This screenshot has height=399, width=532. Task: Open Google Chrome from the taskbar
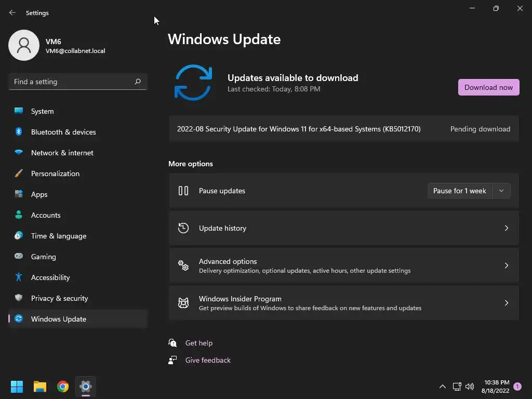(x=63, y=387)
